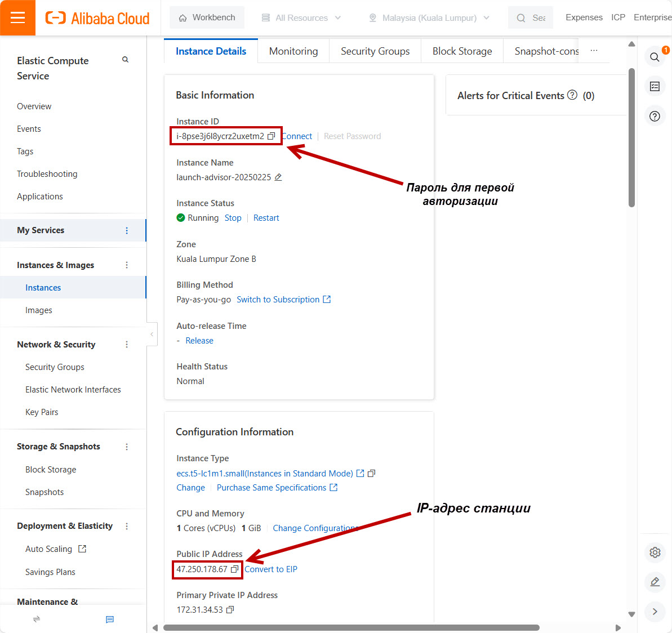Edit the instance name pencil icon

click(278, 177)
